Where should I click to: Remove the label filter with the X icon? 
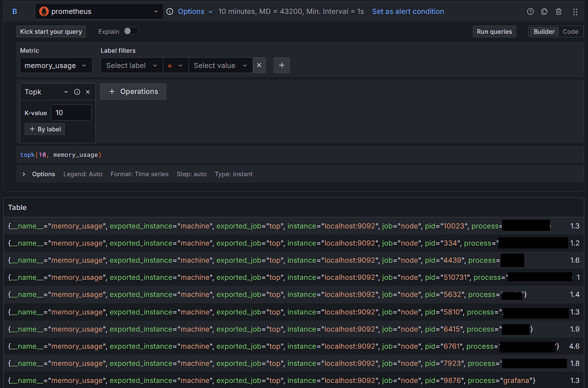click(x=259, y=65)
